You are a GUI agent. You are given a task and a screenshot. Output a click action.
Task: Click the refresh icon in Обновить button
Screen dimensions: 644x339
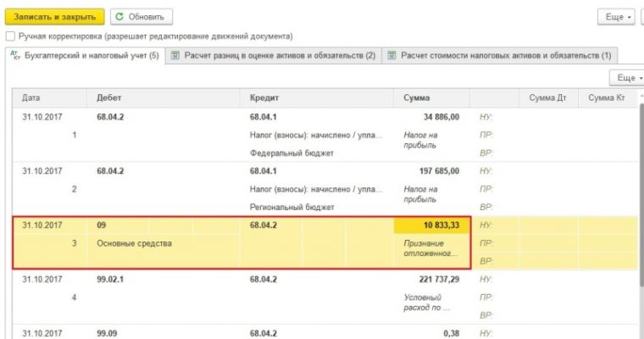119,17
